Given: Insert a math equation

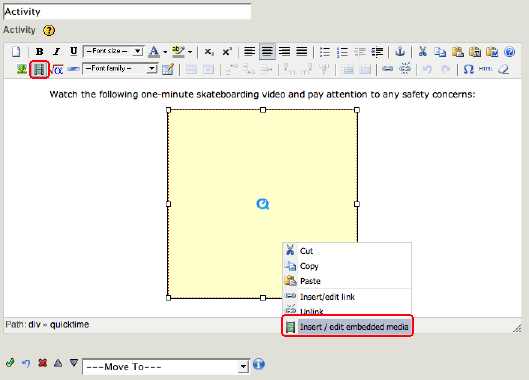Looking at the screenshot, I should [x=57, y=70].
